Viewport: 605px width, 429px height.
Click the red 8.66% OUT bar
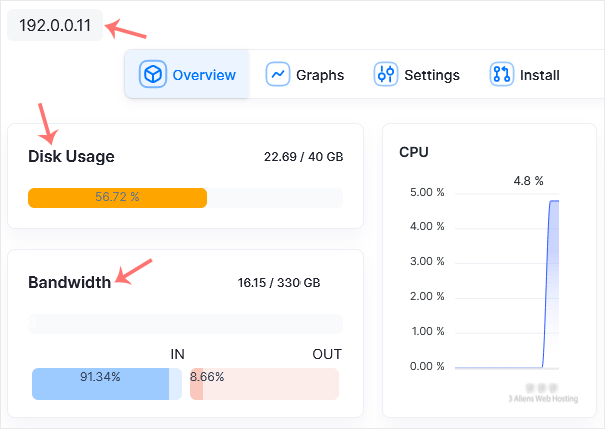pos(197,384)
